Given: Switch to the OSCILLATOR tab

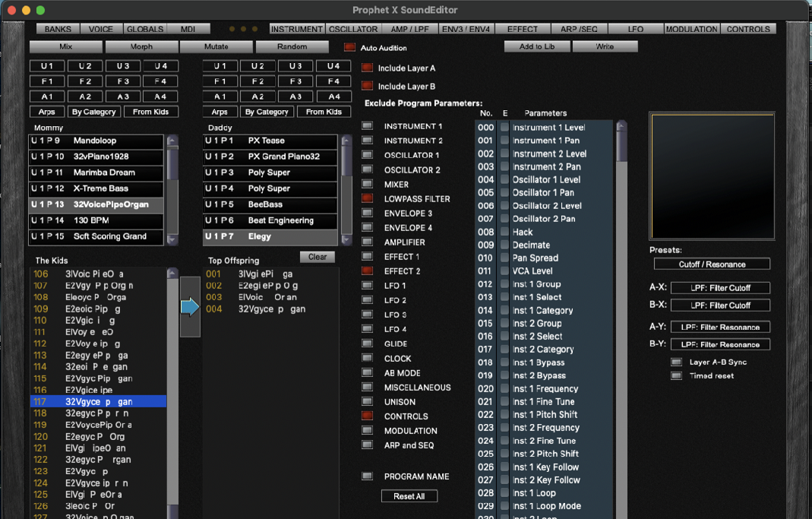Looking at the screenshot, I should click(x=353, y=29).
